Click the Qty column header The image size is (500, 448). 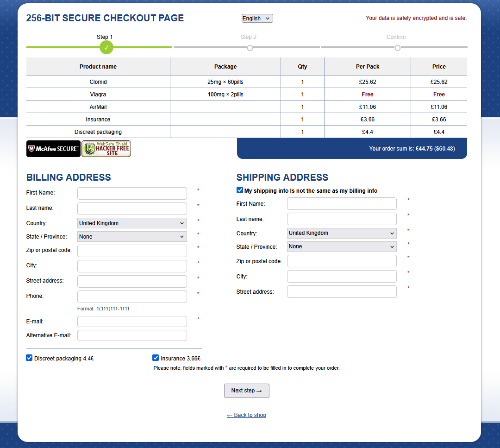click(x=303, y=66)
